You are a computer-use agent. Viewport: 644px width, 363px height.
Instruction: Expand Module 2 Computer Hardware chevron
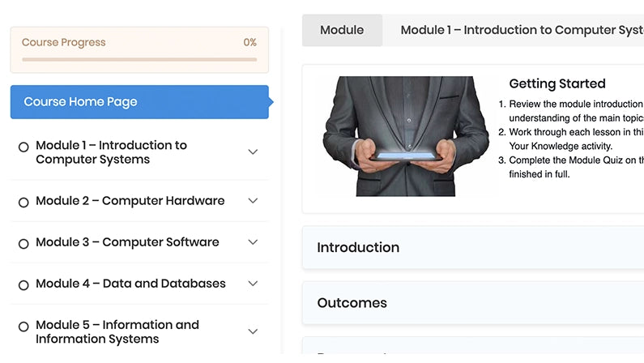(x=253, y=201)
